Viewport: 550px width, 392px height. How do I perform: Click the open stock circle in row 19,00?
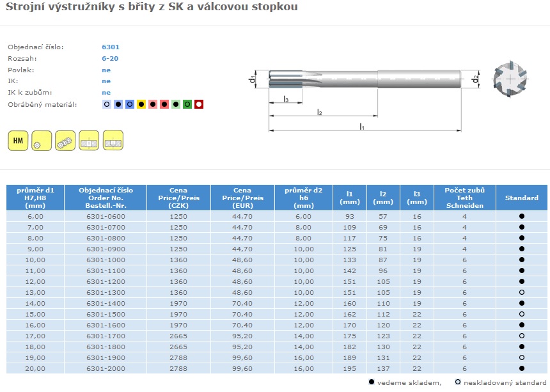click(x=522, y=357)
